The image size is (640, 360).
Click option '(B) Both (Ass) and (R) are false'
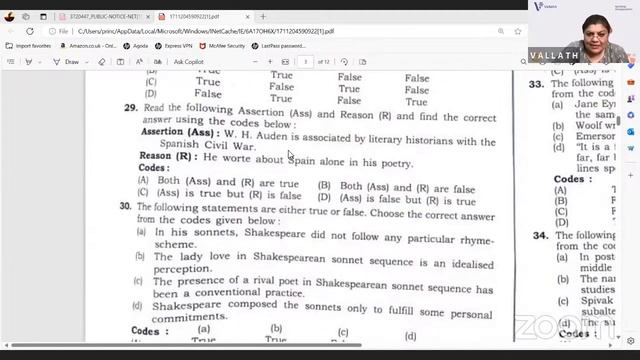397,188
